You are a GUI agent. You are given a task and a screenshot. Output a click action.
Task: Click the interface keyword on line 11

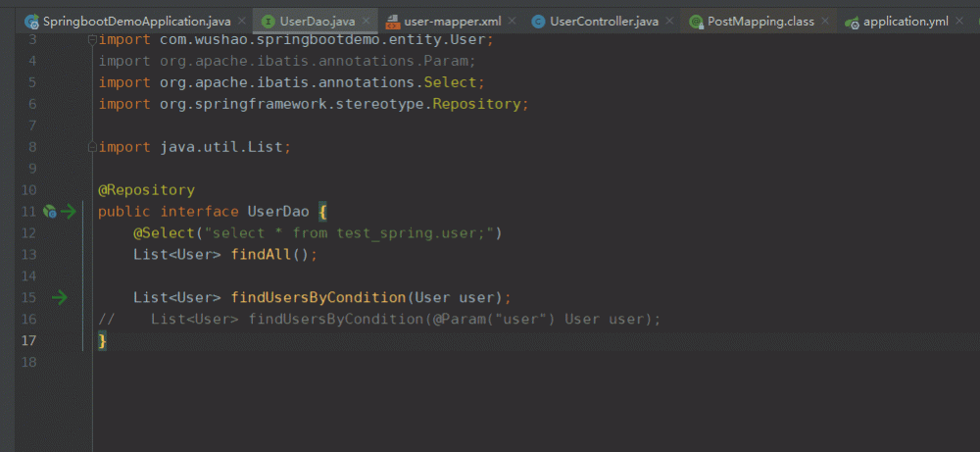pos(199,212)
